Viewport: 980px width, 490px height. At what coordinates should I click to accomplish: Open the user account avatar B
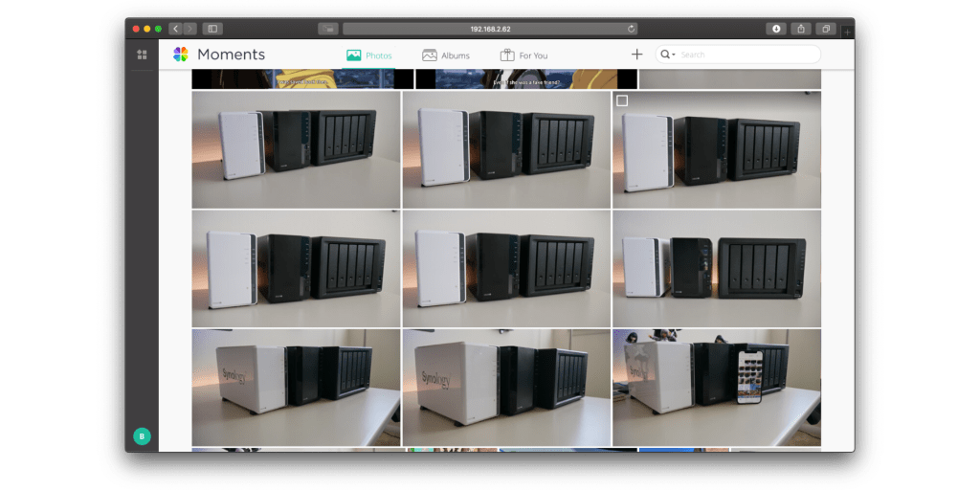point(142,436)
